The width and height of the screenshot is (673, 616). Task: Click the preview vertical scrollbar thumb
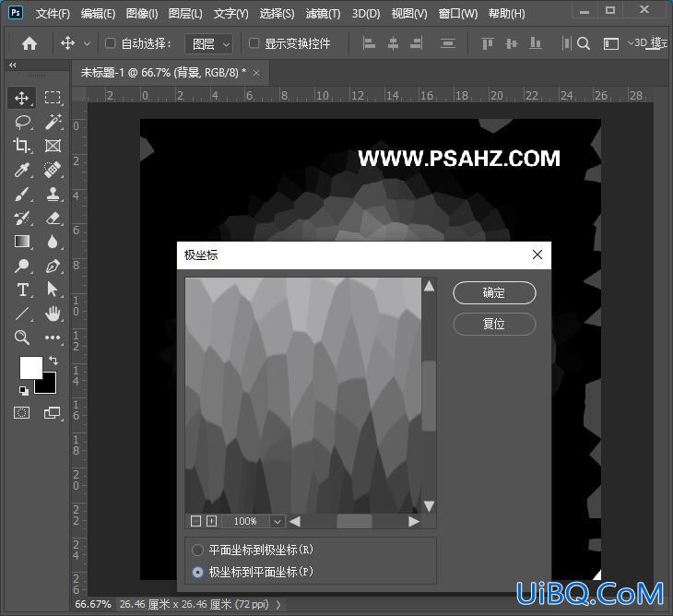coord(429,396)
